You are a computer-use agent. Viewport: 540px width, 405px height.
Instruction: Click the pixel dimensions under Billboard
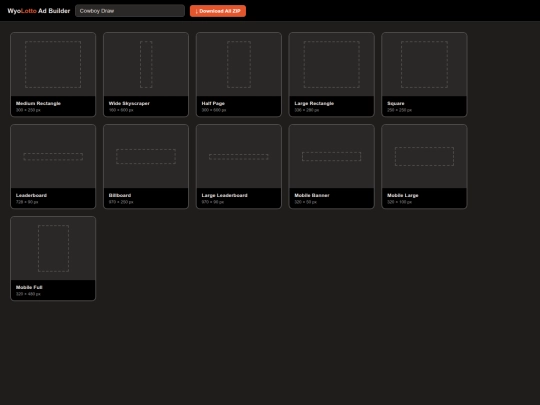point(121,202)
